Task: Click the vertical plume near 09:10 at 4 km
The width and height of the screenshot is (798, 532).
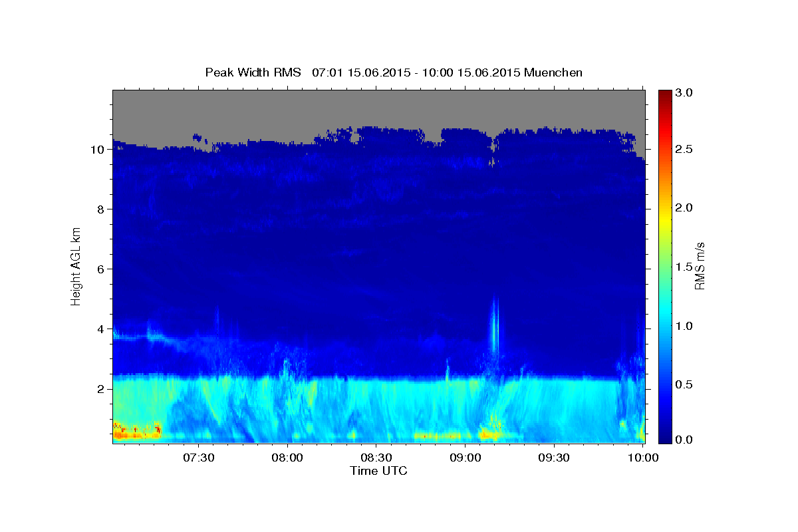Action: coord(494,326)
